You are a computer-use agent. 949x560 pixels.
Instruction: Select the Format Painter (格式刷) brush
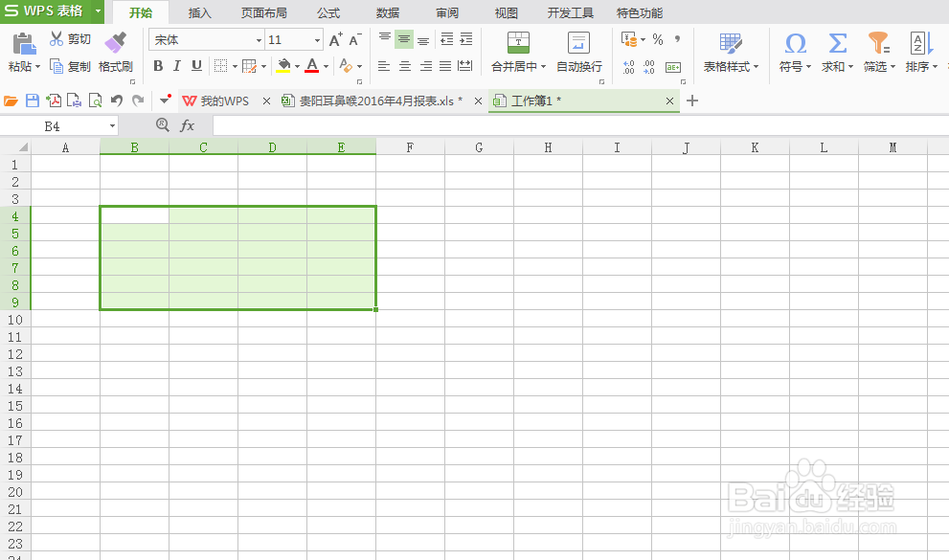115,43
